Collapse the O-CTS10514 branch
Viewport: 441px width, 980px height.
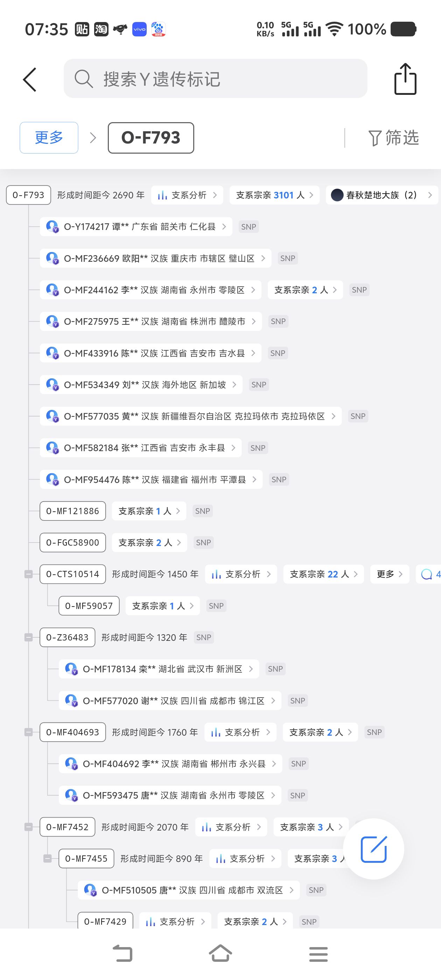29,574
